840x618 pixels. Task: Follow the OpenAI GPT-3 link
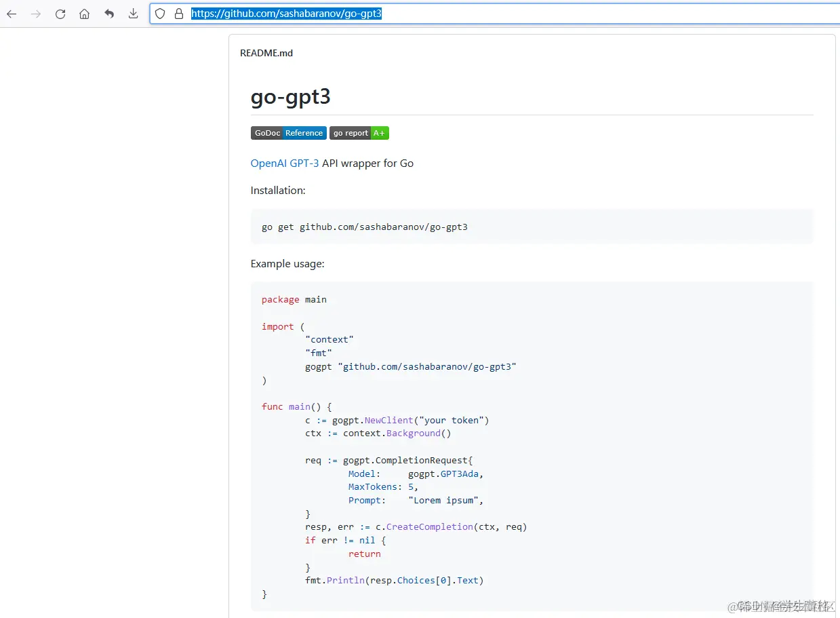285,163
